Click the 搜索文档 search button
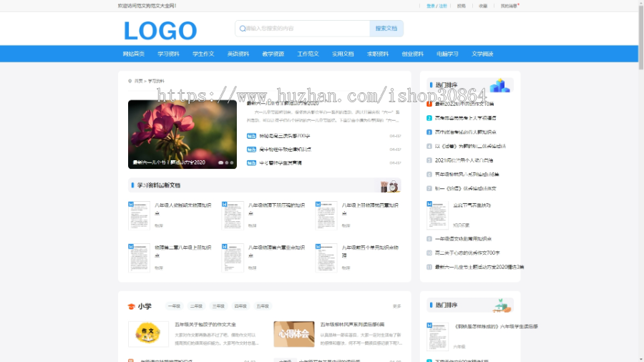Image resolution: width=644 pixels, height=362 pixels. tap(386, 29)
